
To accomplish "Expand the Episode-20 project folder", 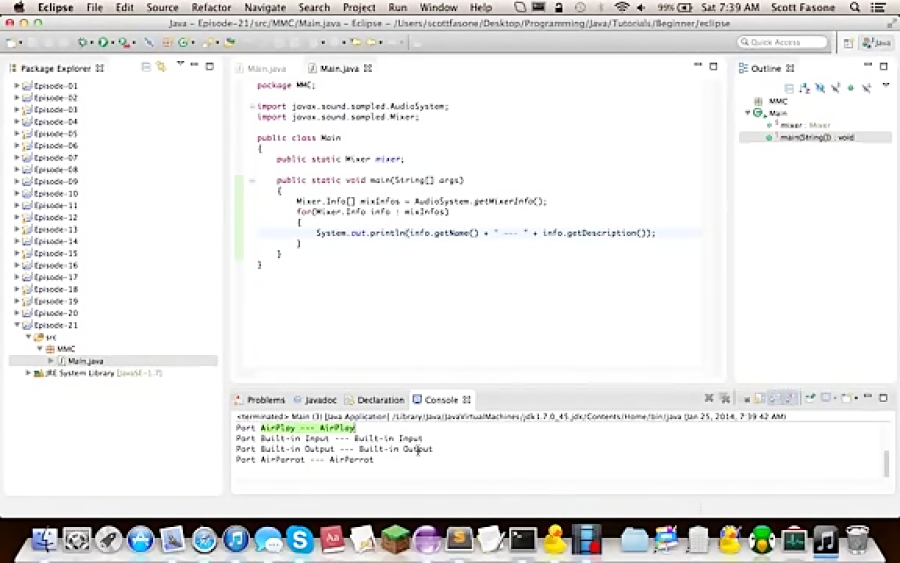I will 17,313.
